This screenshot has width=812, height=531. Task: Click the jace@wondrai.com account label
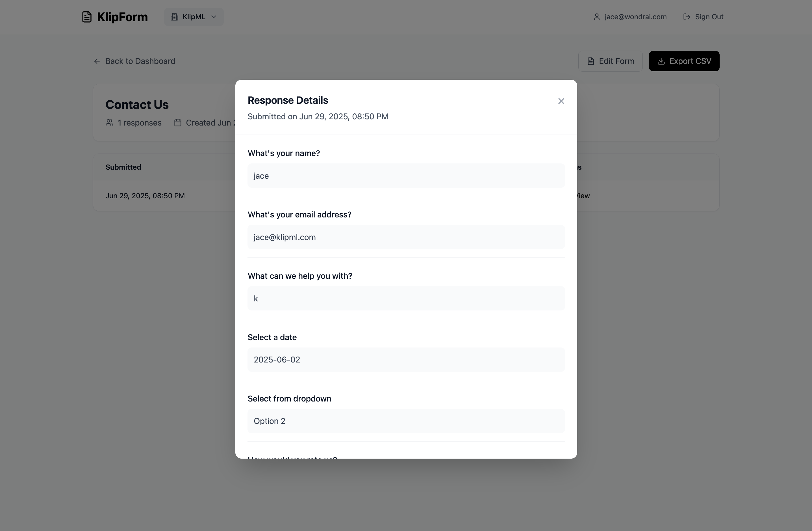[635, 17]
